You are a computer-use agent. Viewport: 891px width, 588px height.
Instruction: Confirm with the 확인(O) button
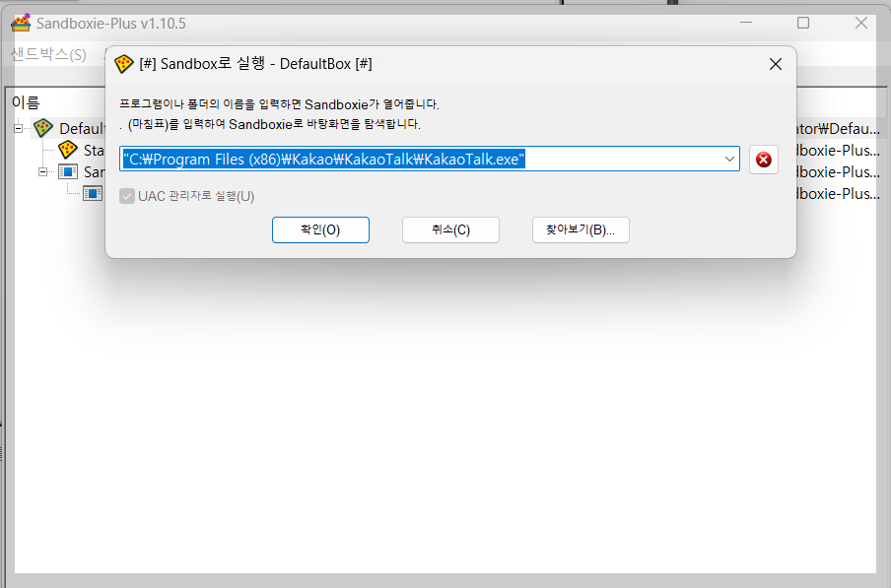point(320,229)
